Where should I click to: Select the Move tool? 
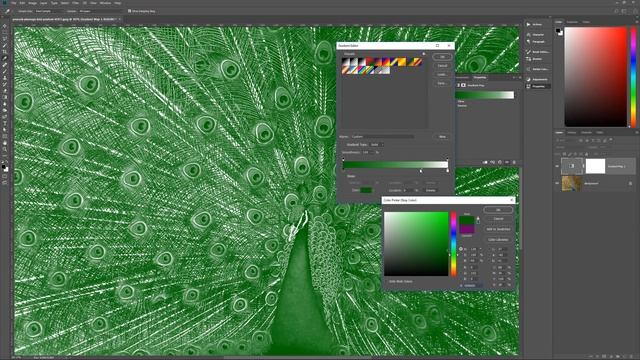(x=4, y=25)
